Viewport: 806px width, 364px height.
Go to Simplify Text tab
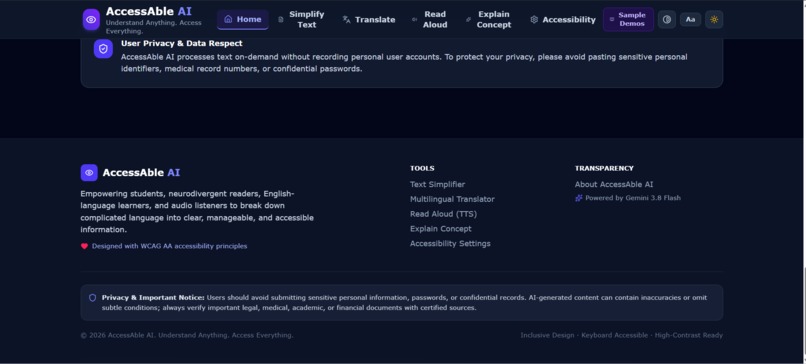pyautogui.click(x=301, y=20)
